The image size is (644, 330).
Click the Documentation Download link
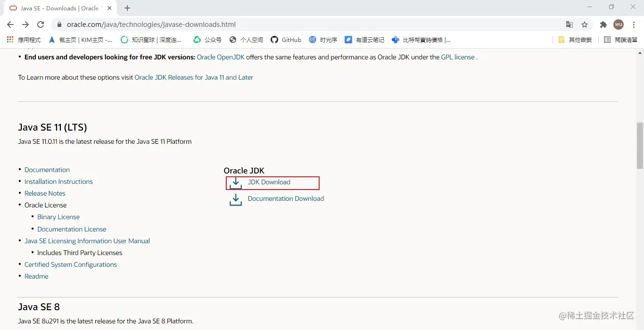click(286, 198)
